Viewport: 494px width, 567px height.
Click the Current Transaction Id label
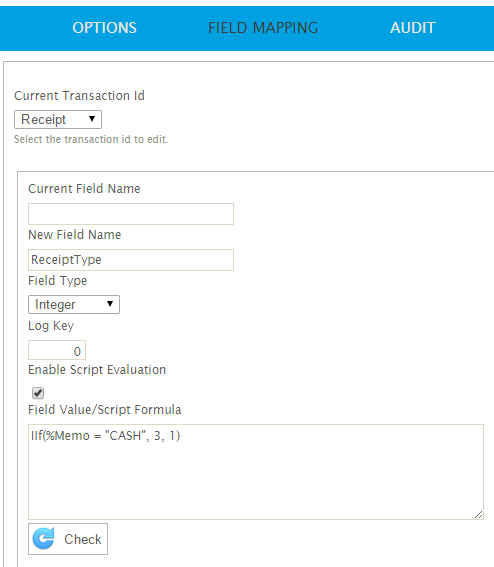pyautogui.click(x=79, y=96)
